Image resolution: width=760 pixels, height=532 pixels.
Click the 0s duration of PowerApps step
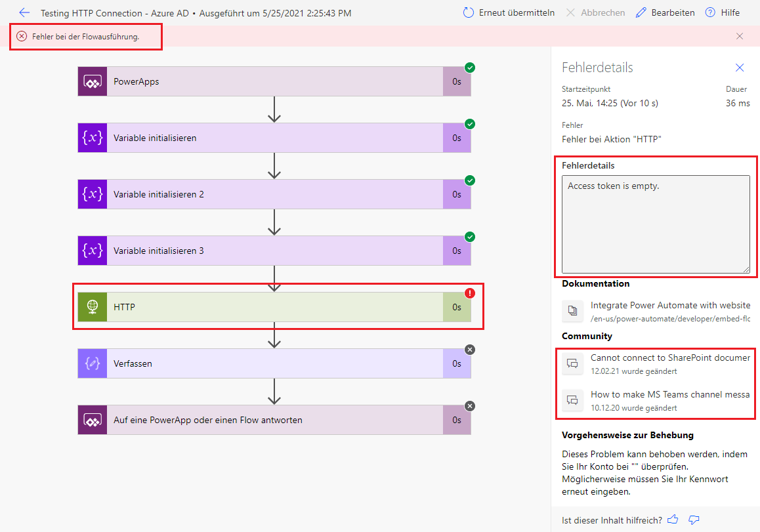[x=457, y=81]
